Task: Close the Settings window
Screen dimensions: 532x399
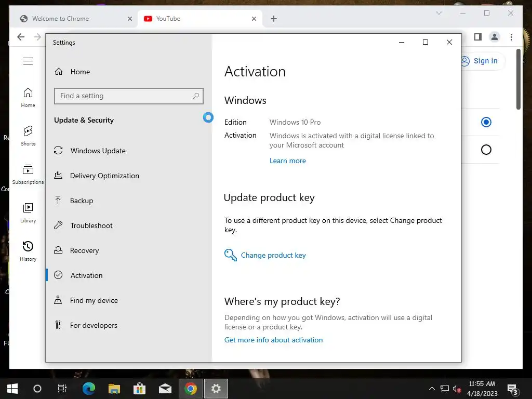Action: pos(449,42)
